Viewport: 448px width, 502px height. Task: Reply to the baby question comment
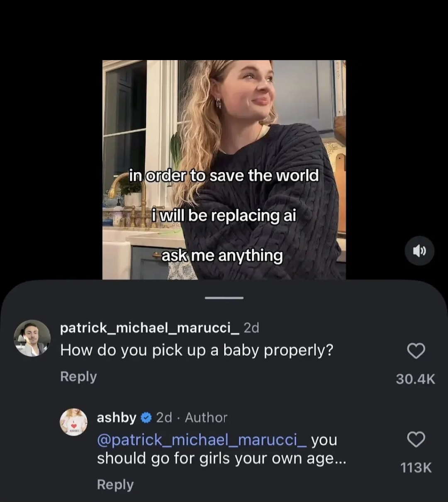[x=78, y=376]
